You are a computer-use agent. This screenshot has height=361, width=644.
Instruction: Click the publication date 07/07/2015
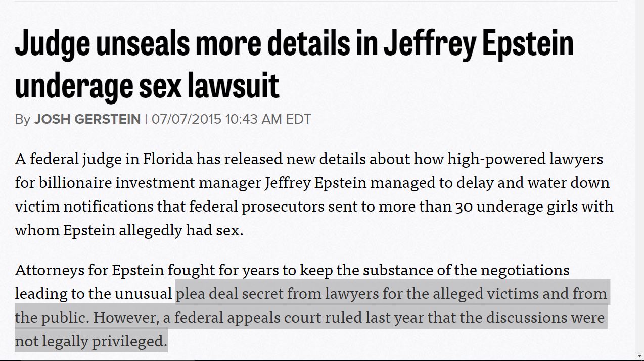click(187, 119)
